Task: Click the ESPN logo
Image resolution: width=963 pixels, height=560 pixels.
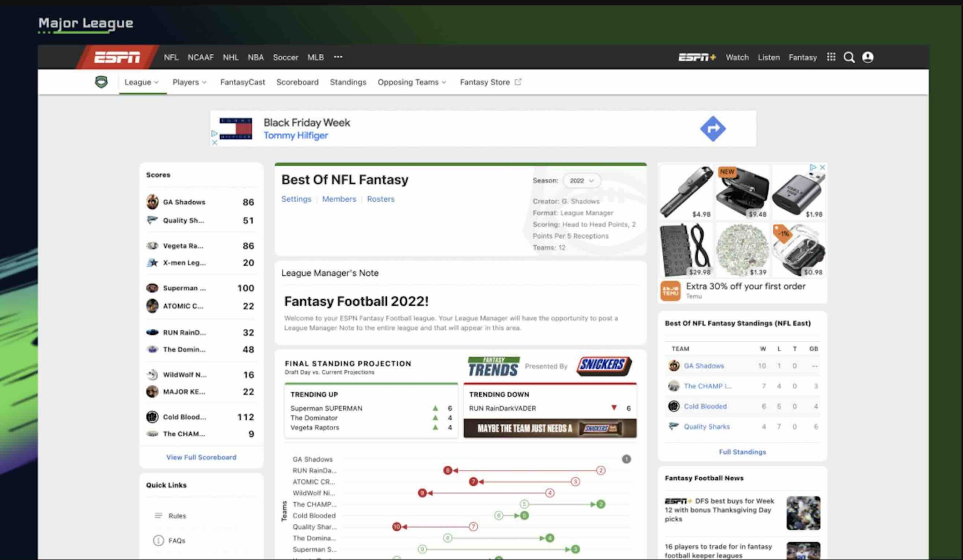Action: point(117,57)
